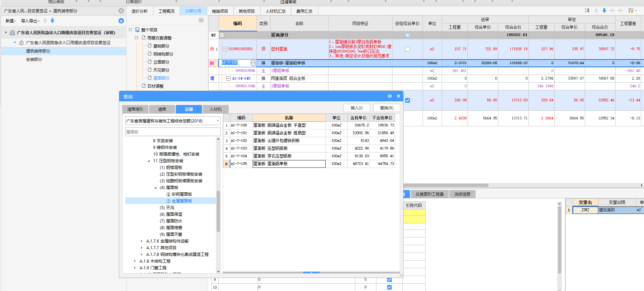Collapse the 雨棚方案调整 tree node
Viewport: 644px width, 291px height.
tap(137, 38)
